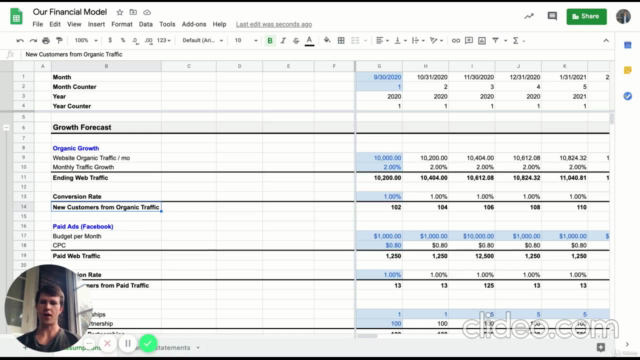Select cell with 10,000.00 organic traffic

pyautogui.click(x=379, y=158)
